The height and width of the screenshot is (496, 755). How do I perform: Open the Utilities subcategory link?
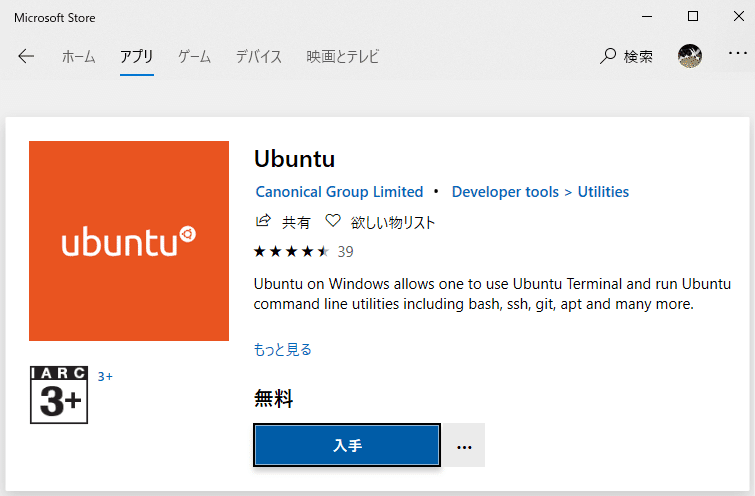(603, 192)
